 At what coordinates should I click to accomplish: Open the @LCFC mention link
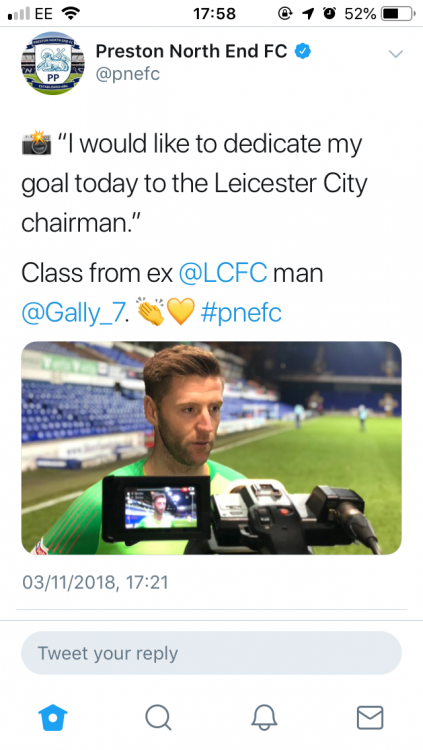pyautogui.click(x=223, y=273)
